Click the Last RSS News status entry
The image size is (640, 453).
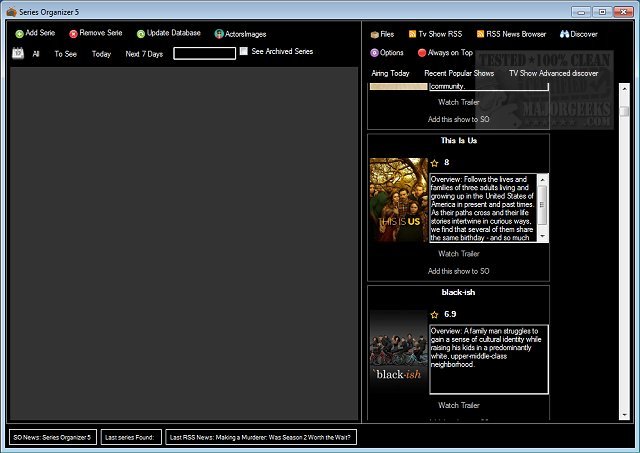(261, 437)
